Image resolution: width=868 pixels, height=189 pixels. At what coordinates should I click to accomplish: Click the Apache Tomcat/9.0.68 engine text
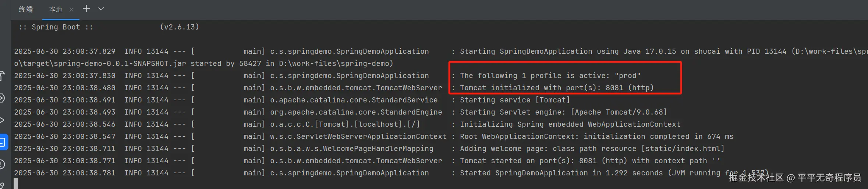tap(619, 112)
